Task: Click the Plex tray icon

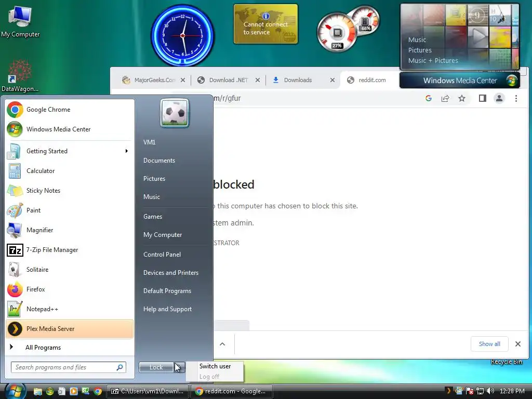Action: coord(448,391)
